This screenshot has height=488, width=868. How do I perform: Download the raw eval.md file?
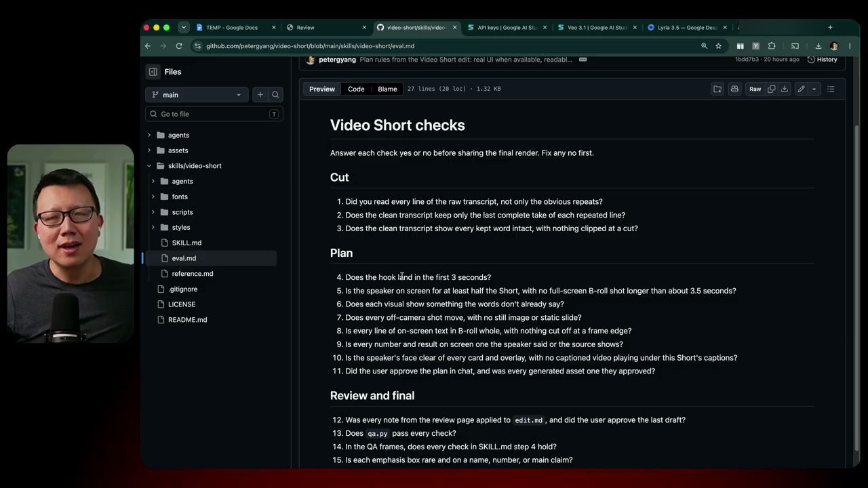pyautogui.click(x=785, y=89)
